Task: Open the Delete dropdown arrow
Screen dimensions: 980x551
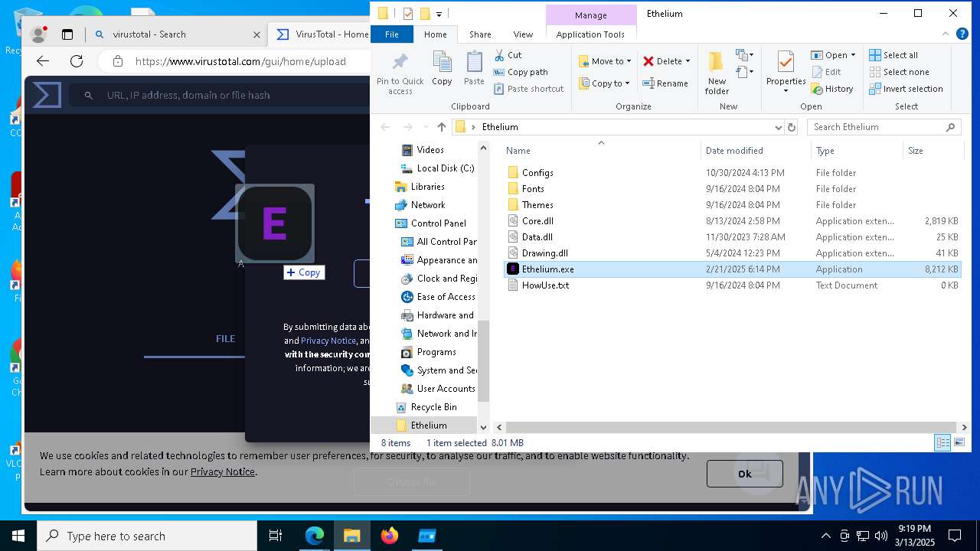Action: tap(688, 61)
